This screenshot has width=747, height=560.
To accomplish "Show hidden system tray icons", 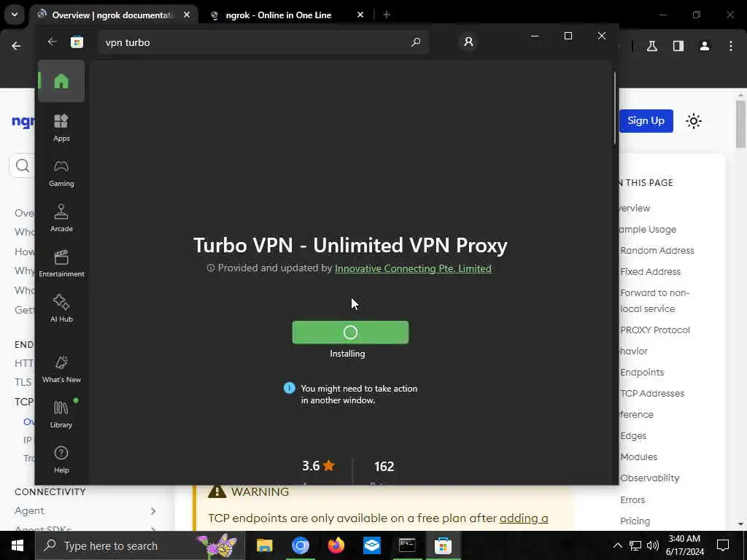I will pyautogui.click(x=617, y=545).
